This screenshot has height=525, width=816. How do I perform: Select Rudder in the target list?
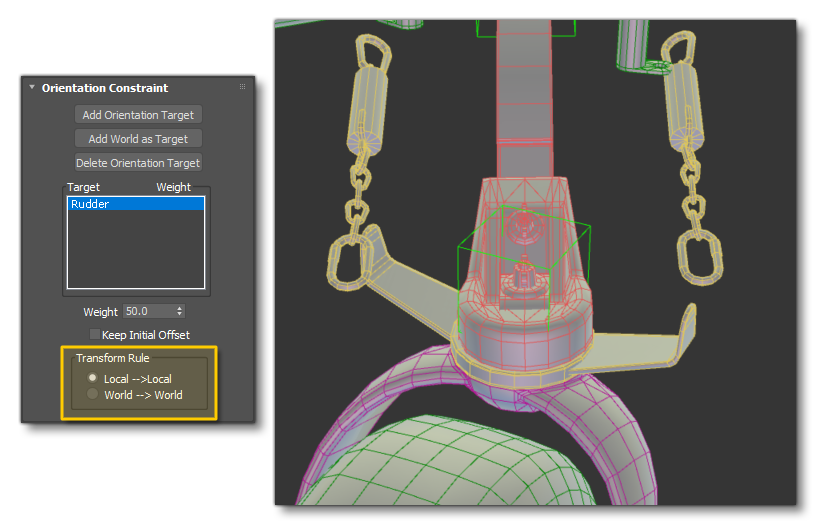(135, 204)
